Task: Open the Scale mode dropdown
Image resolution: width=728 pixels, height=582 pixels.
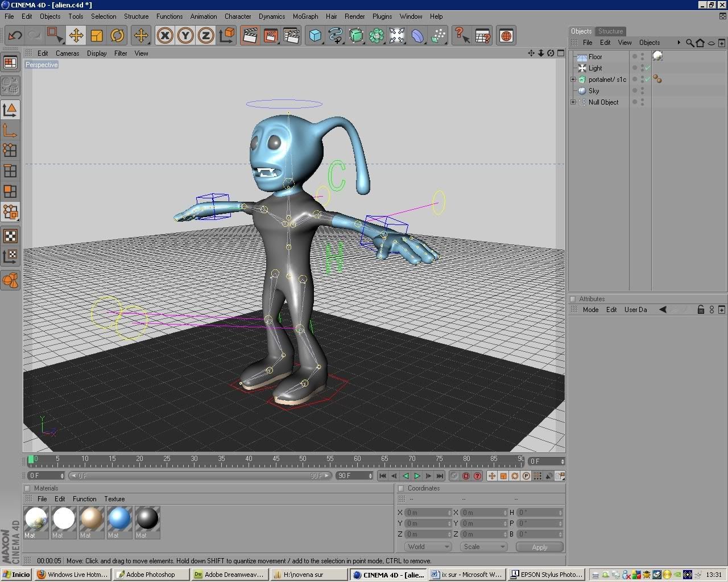Action: click(x=484, y=547)
